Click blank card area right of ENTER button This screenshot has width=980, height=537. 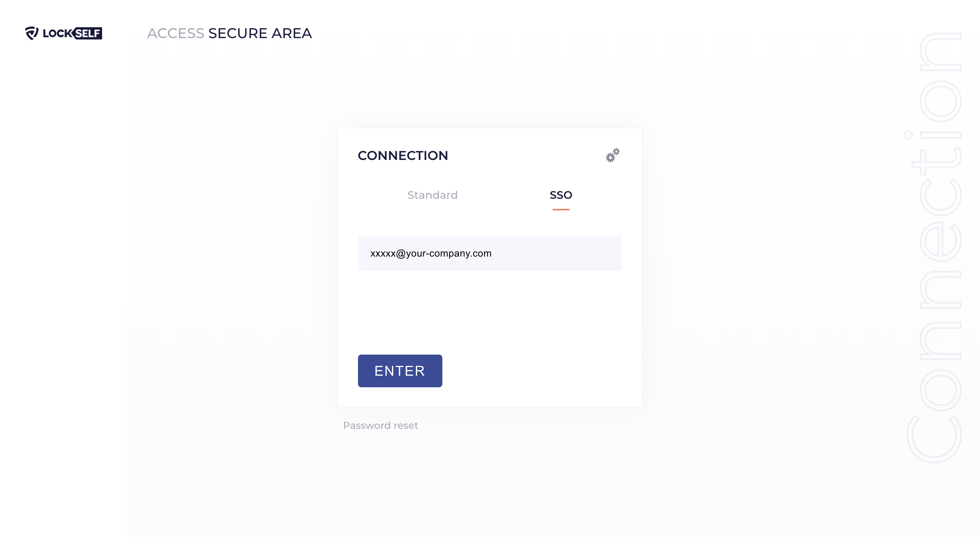pos(533,371)
